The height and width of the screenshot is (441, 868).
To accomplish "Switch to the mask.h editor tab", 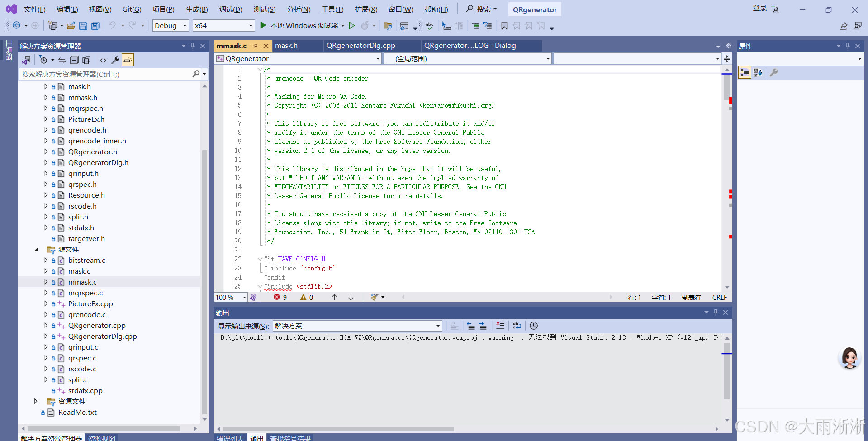I will coord(286,46).
